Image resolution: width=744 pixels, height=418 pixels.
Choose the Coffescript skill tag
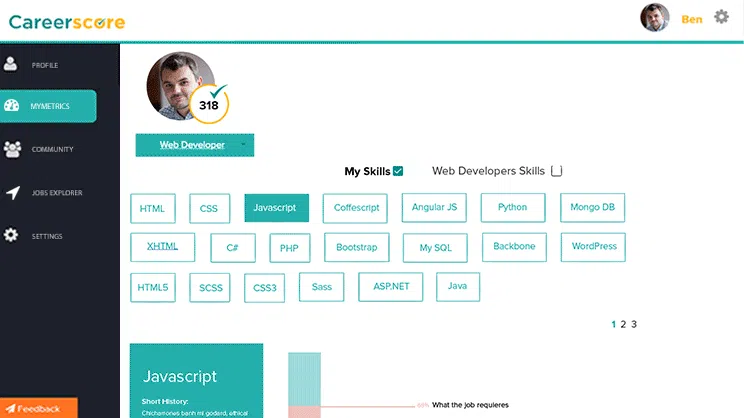pyautogui.click(x=355, y=208)
